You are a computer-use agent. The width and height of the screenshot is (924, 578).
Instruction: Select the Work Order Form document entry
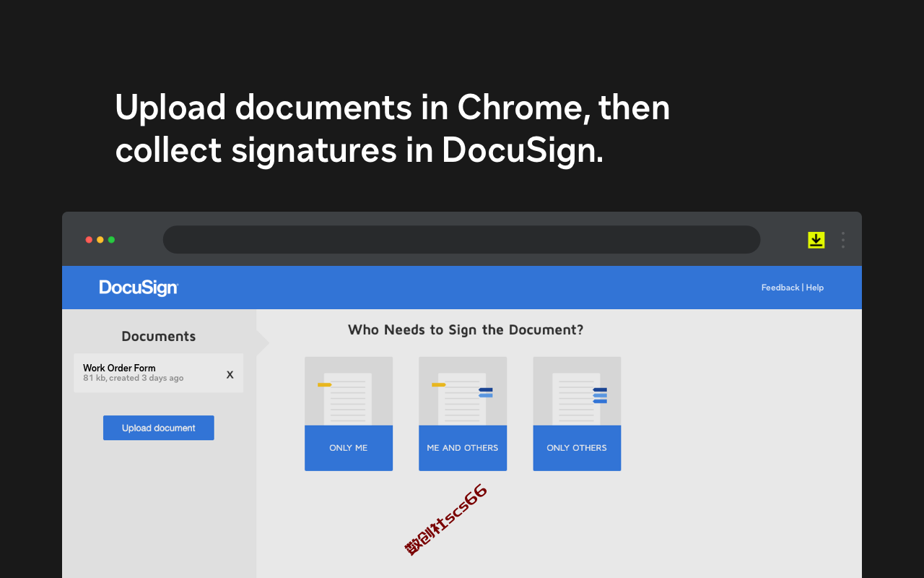(158, 373)
